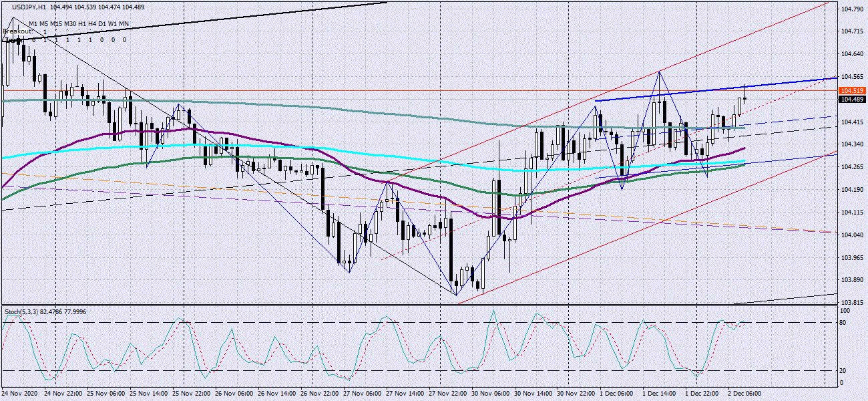Screen dimensions: 868x401
Task: Click the 30 Nov 14:00 time label
Action: pos(534,393)
